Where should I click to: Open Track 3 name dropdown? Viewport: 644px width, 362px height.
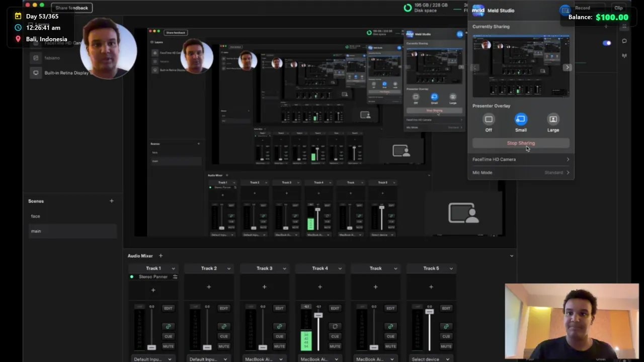[284, 268]
